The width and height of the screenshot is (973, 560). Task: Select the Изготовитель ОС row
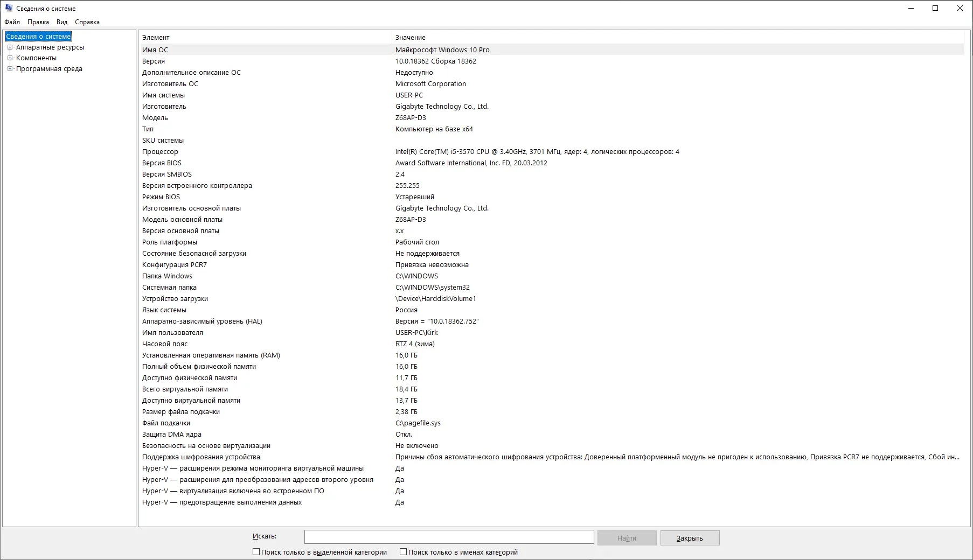pyautogui.click(x=551, y=83)
